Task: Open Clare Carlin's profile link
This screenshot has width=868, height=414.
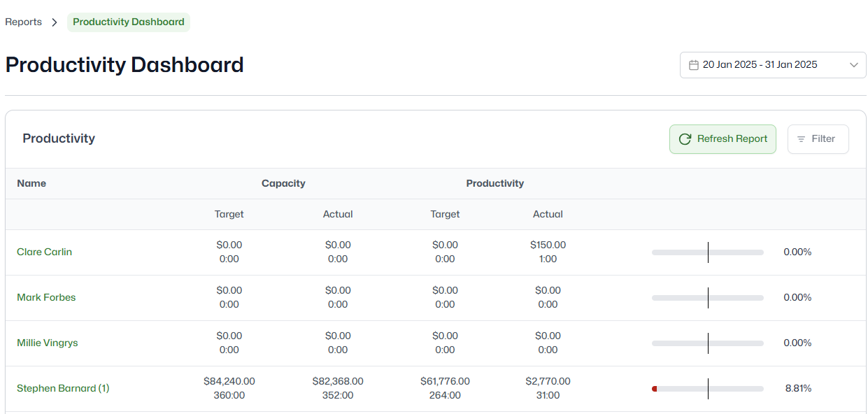Action: click(44, 252)
